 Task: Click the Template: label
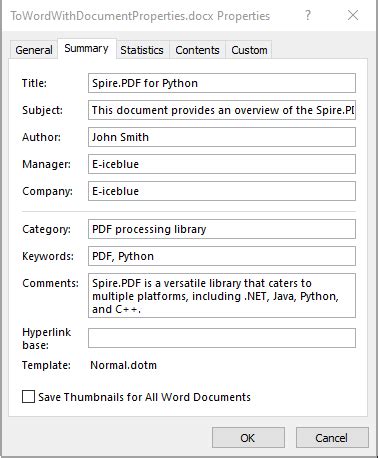(46, 365)
